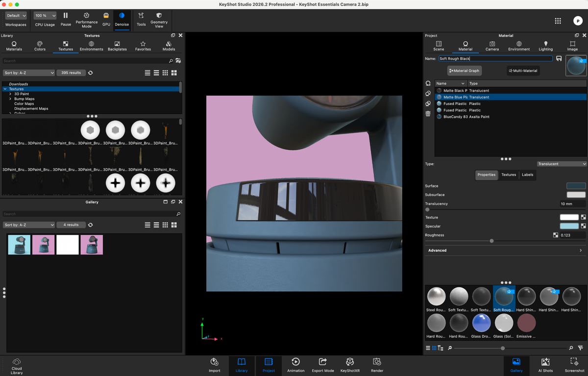The image size is (588, 376).
Task: Open the Lighting tab in Project panel
Action: 546,46
